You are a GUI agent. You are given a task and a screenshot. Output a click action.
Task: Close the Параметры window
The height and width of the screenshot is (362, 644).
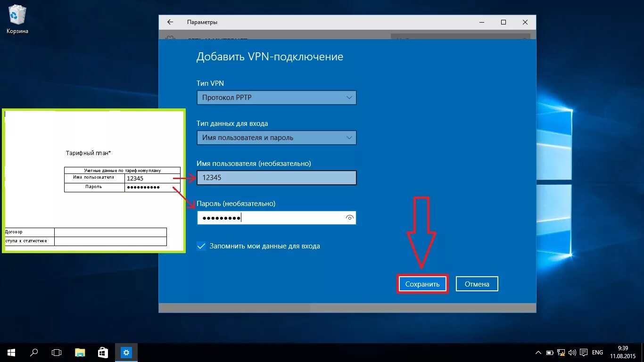point(525,22)
